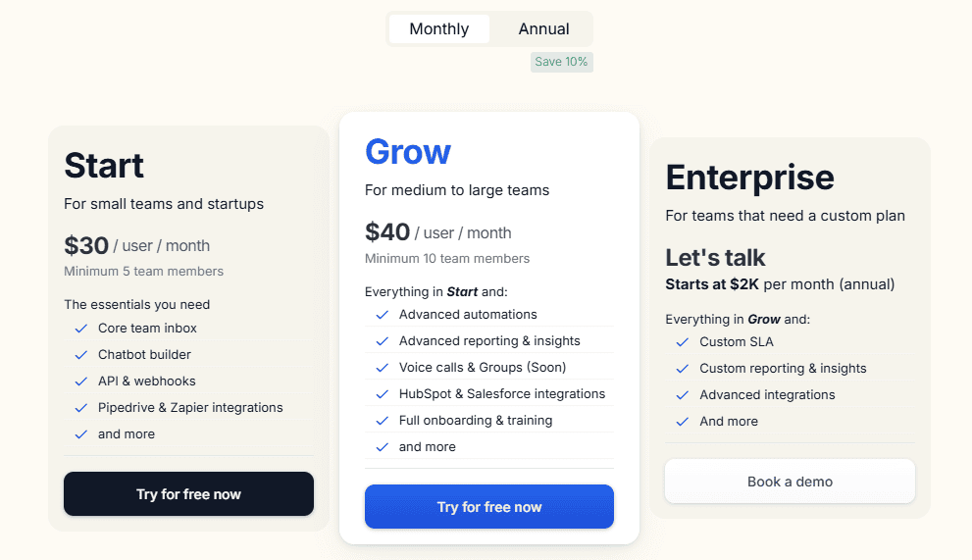Click the Save 10% badge
This screenshot has width=972, height=560.
tap(561, 62)
